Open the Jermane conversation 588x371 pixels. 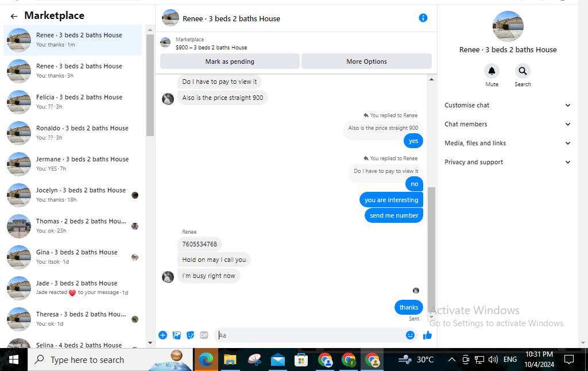73,164
